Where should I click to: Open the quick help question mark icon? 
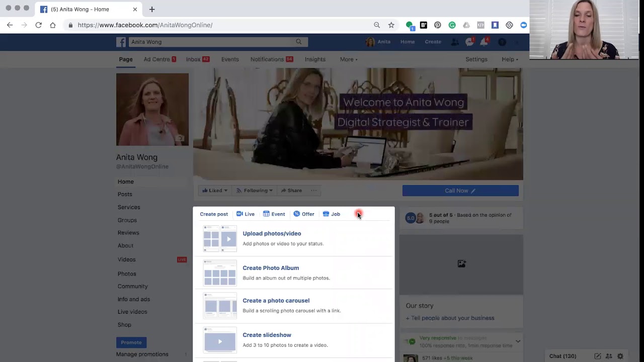(502, 42)
